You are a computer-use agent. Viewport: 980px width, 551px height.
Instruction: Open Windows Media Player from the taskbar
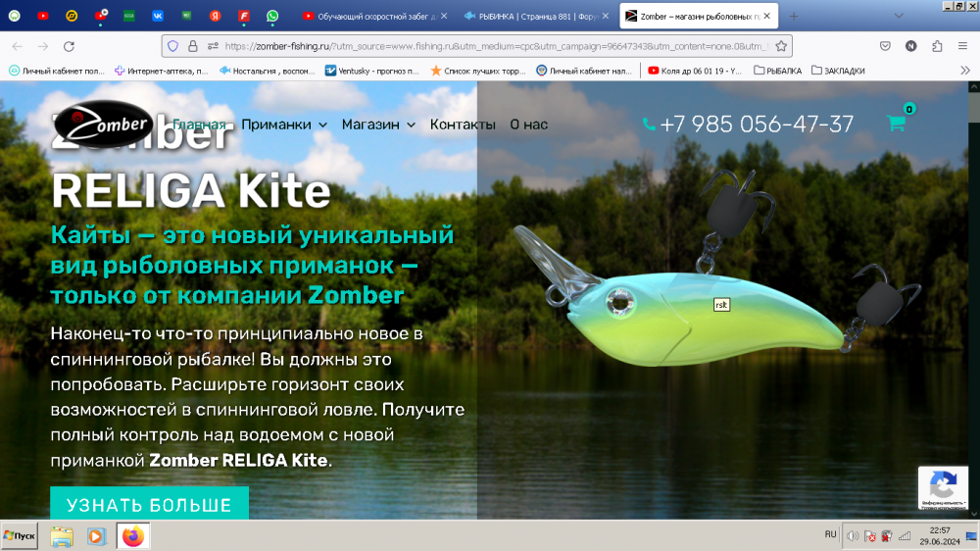pos(96,536)
